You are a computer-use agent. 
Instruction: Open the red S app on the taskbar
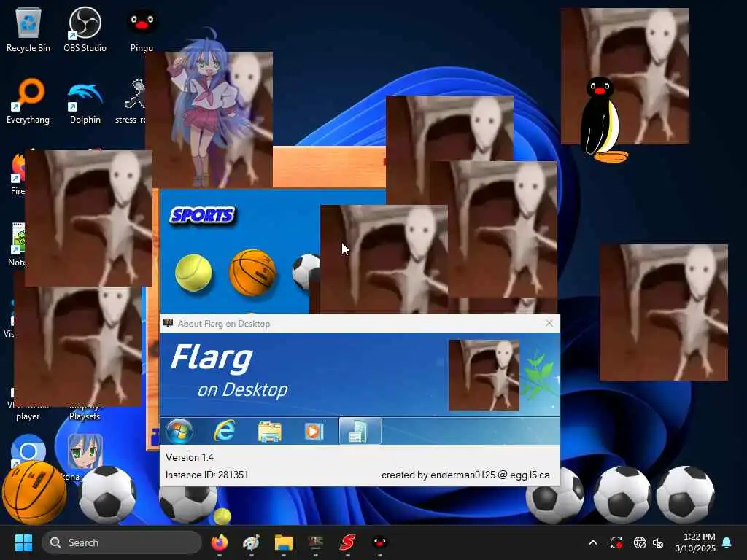pos(348,542)
